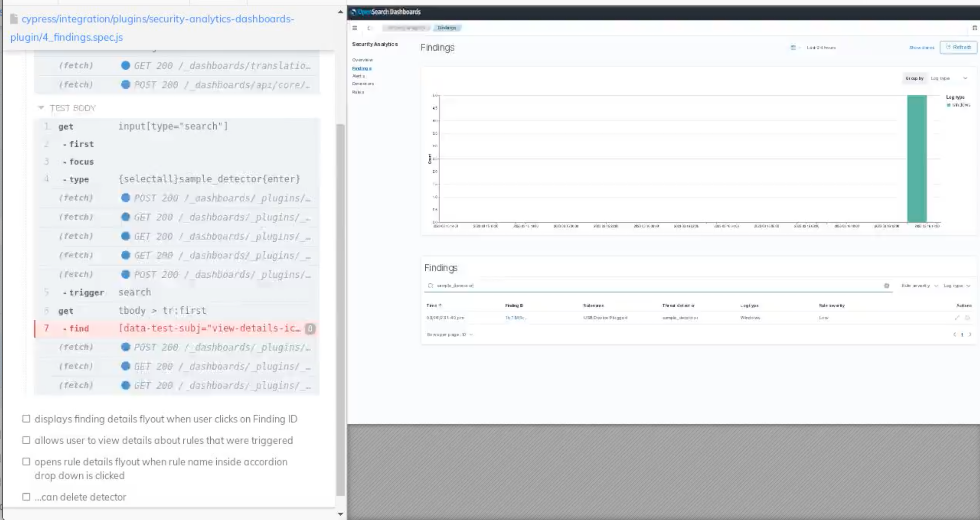Click the home icon next to the breadcrumbs
Screen dimensions: 980x520
pos(369,28)
